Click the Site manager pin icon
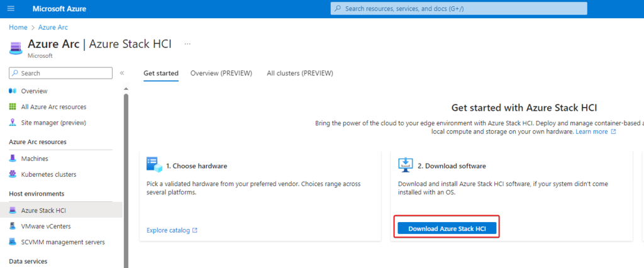This screenshot has height=268, width=644. [x=13, y=123]
